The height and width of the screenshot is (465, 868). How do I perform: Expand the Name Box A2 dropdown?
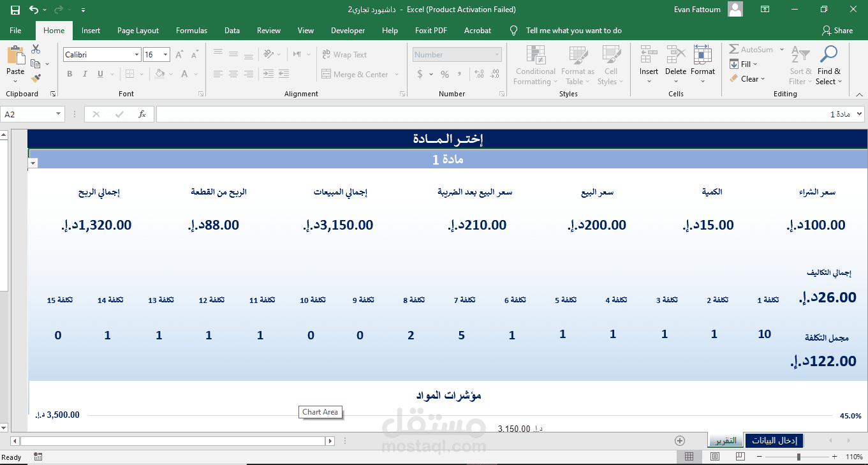pyautogui.click(x=59, y=114)
